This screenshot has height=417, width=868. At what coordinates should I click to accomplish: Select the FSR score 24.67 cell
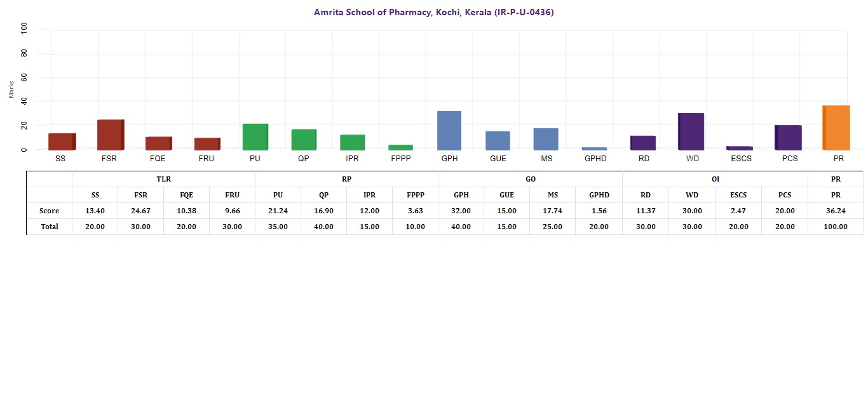pyautogui.click(x=140, y=211)
